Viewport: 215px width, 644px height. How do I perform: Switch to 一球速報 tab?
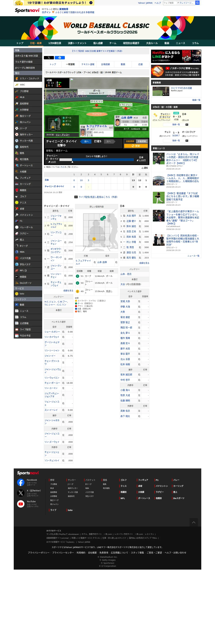[70, 64]
